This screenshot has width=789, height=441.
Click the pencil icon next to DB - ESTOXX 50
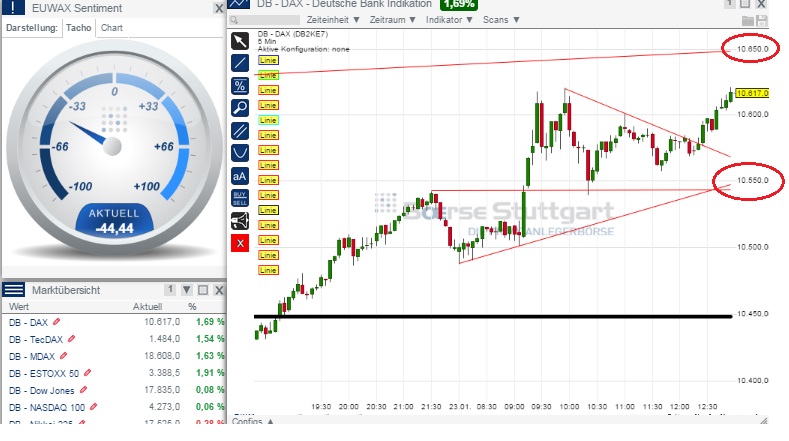pyautogui.click(x=88, y=373)
